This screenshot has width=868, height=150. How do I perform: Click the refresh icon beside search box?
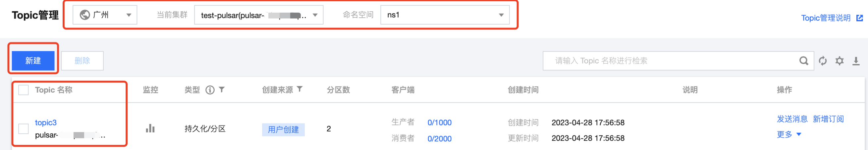coord(823,61)
